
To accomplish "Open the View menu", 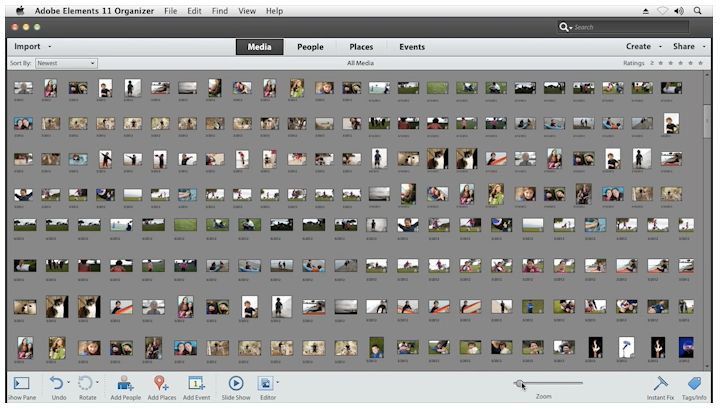I will [x=247, y=11].
